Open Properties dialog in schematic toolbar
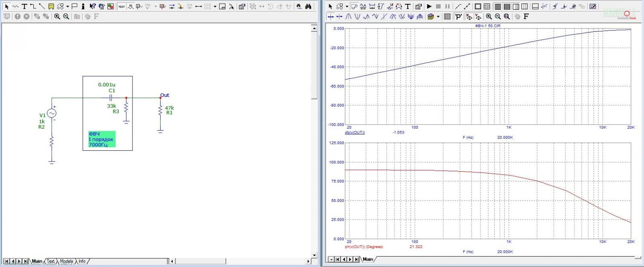The width and height of the screenshot is (644, 267). [242, 6]
